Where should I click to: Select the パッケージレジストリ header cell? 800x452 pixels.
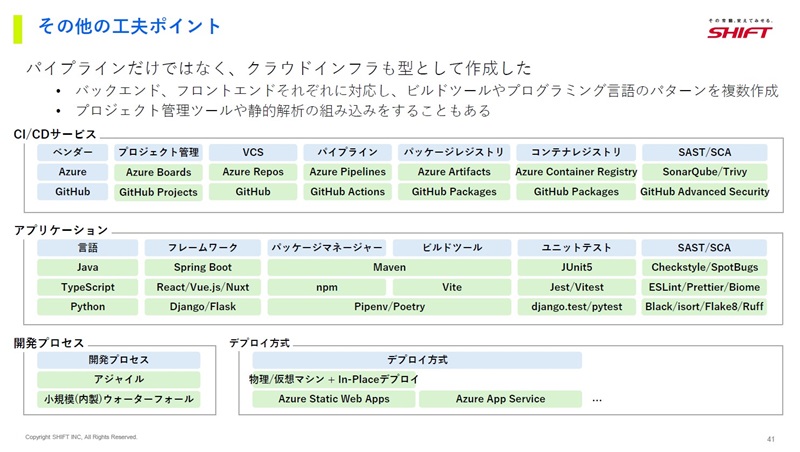pyautogui.click(x=454, y=153)
